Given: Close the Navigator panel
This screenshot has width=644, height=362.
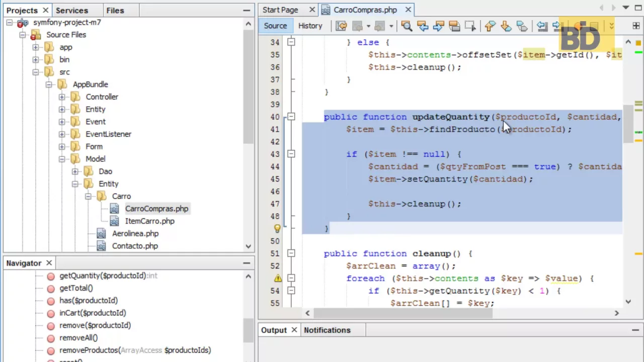Looking at the screenshot, I should point(49,263).
